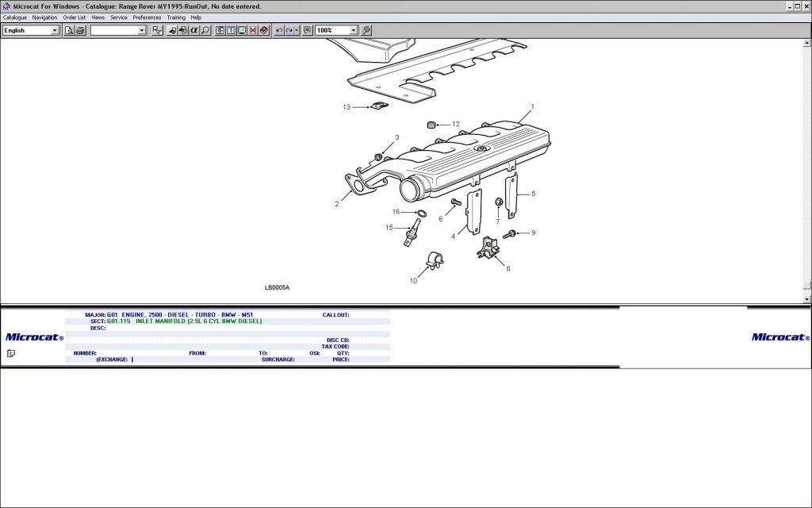Click the first panel layout icon
The image size is (812, 508).
point(220,31)
